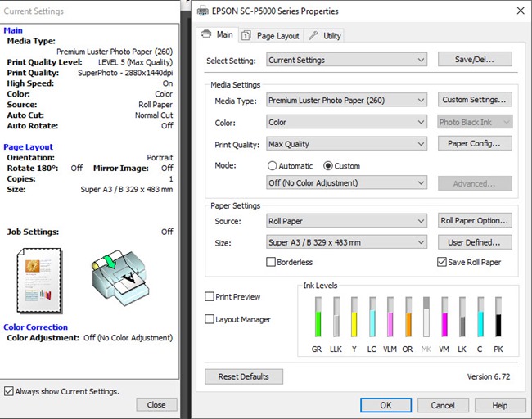Open the Color dropdown
Screen dimensions: 532x419
tap(346, 122)
